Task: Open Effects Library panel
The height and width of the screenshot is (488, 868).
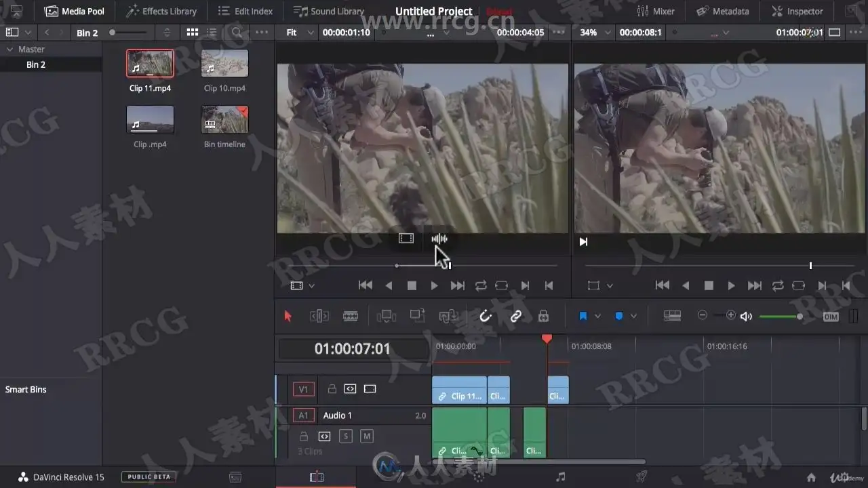Action: (x=161, y=11)
